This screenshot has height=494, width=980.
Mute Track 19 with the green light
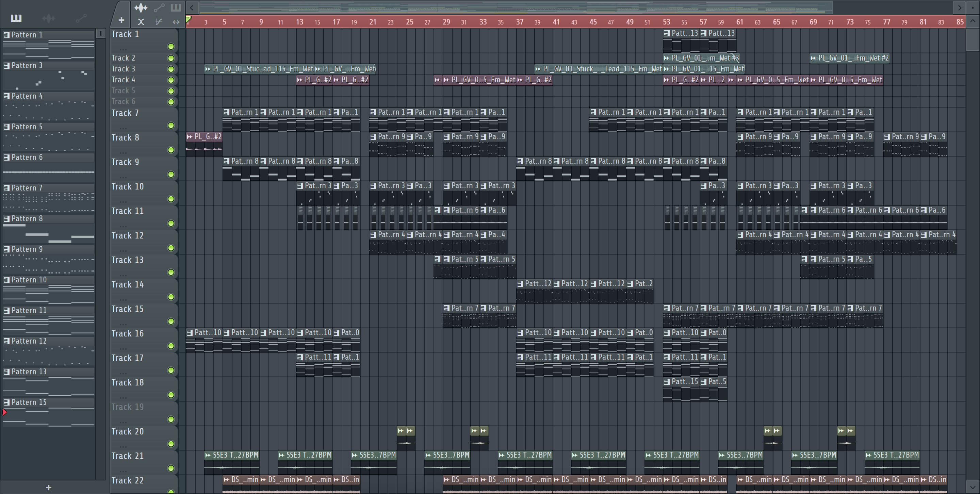coord(171,419)
